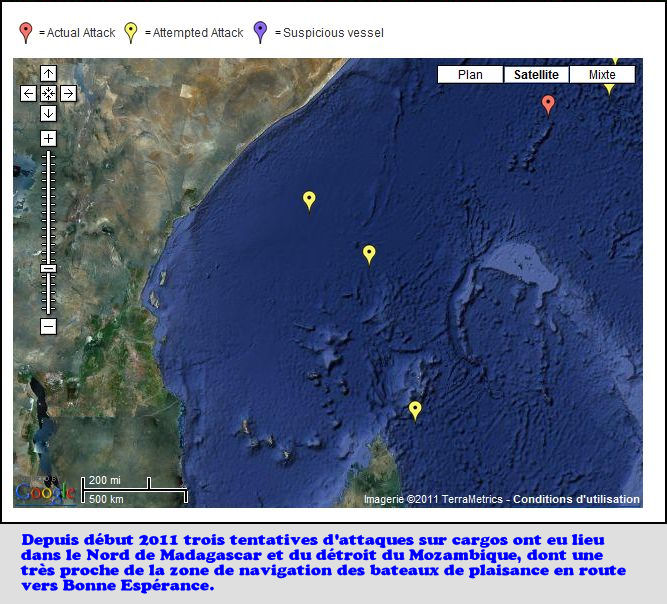The height and width of the screenshot is (604, 667).
Task: Click the 'Suspicious vessel' legend text
Action: (x=333, y=33)
